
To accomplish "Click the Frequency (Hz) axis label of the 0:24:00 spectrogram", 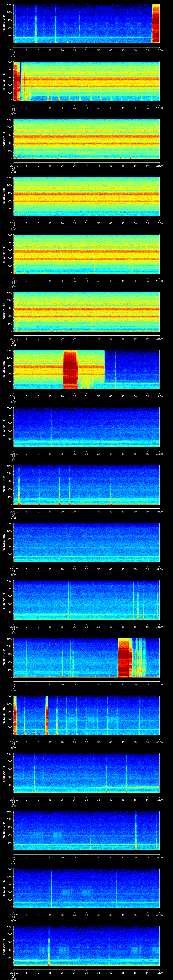I will (4, 139).
